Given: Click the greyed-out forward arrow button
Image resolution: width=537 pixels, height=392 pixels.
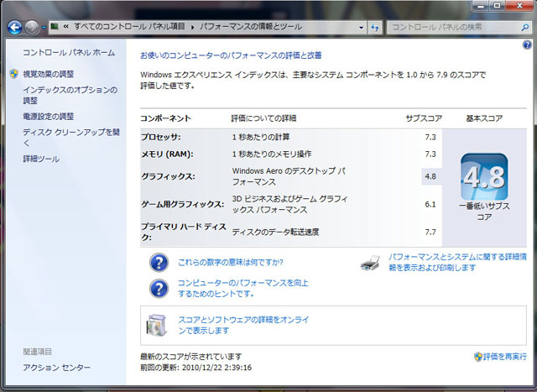Looking at the screenshot, I should tap(32, 27).
